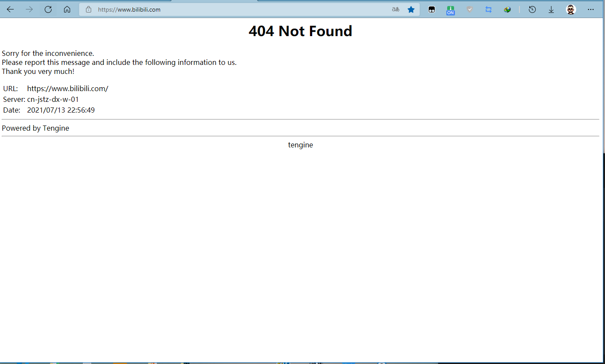Click the '404 Not Found' heading
This screenshot has width=605, height=364.
pos(301,31)
